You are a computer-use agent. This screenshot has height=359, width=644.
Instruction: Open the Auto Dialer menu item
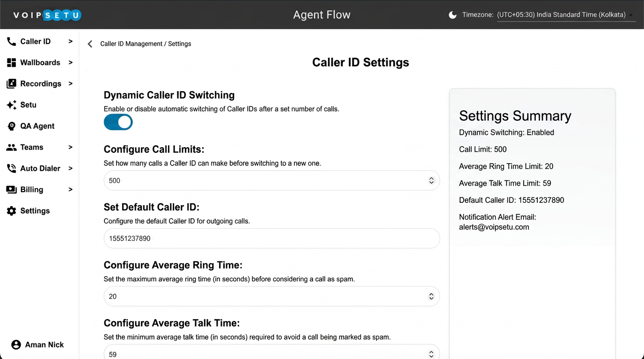tap(39, 168)
